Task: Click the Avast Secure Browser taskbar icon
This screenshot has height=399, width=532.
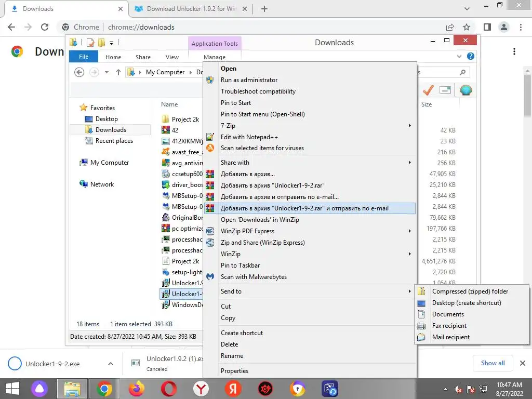Action: (x=298, y=389)
